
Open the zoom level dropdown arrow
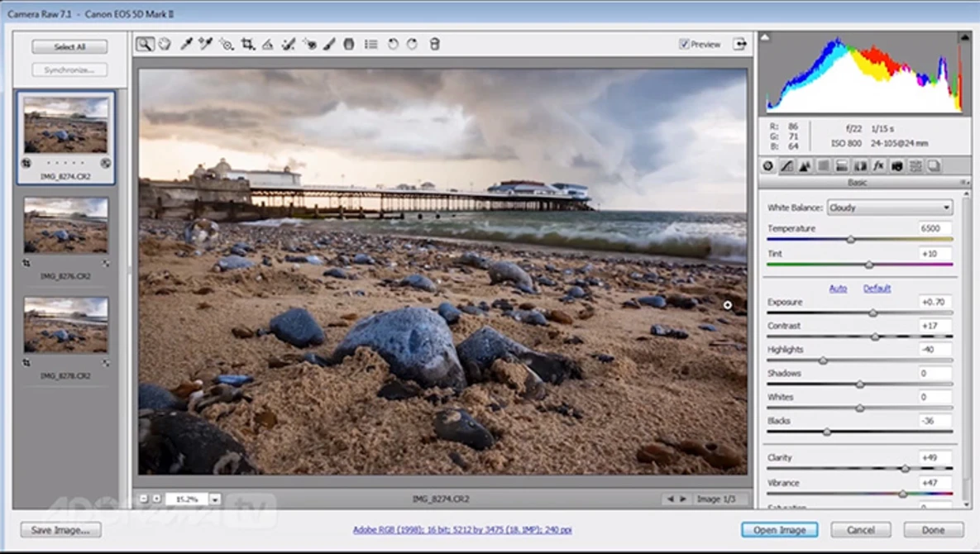coord(214,499)
